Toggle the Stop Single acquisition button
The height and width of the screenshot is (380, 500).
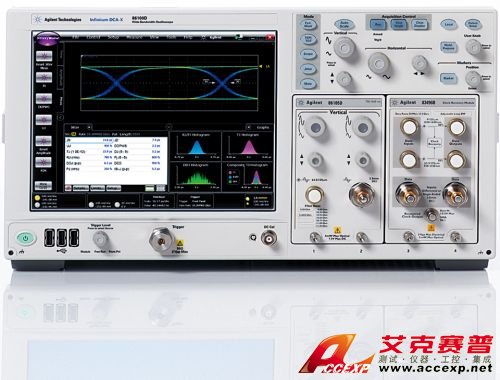click(399, 24)
